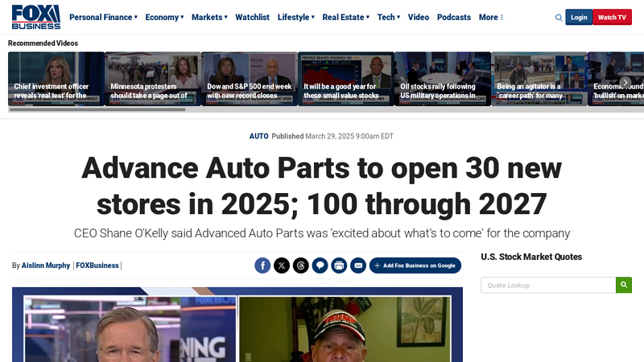This screenshot has height=362, width=644.
Task: Click the Watch TV button
Action: pyautogui.click(x=612, y=17)
